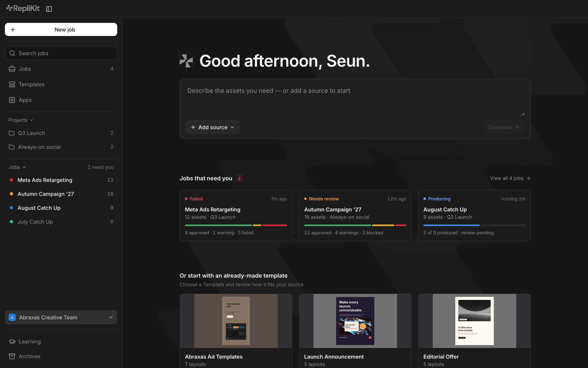
Task: Open the Abraxas Creative Team switcher
Action: (61, 317)
